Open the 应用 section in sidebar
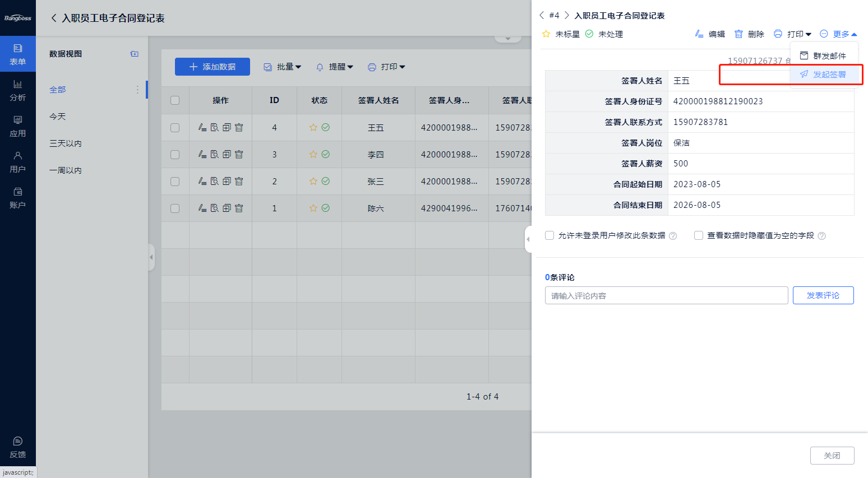 pyautogui.click(x=17, y=126)
